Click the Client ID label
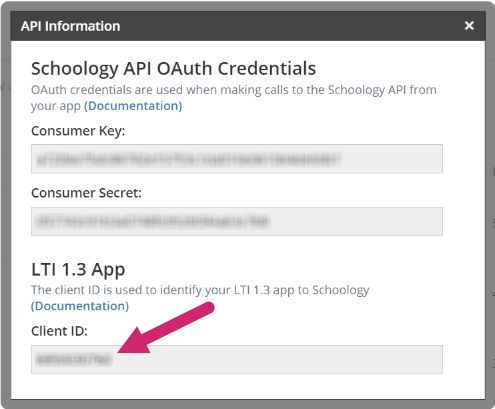The width and height of the screenshot is (495, 409). [x=59, y=331]
